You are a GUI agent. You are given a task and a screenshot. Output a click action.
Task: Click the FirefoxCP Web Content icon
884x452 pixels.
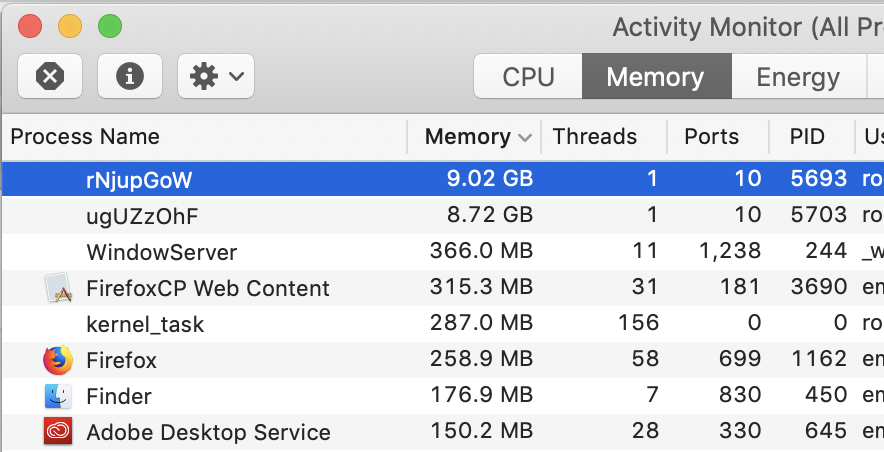tap(58, 288)
